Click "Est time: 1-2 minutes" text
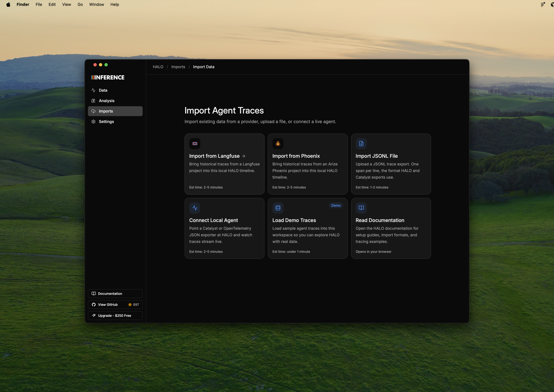Screen dimensions: 554x392 [x=372, y=187]
